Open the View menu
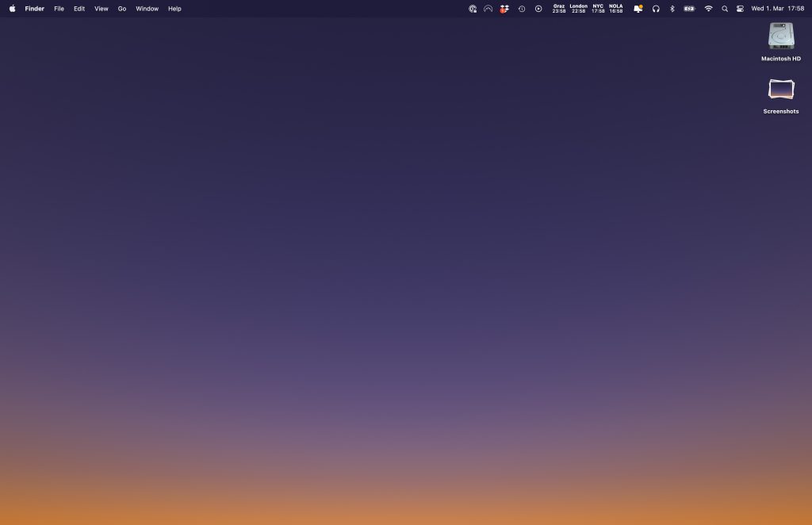 [x=101, y=9]
